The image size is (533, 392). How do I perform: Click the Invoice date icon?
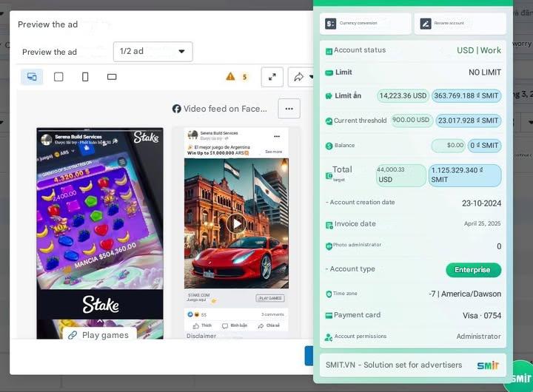[x=329, y=225]
